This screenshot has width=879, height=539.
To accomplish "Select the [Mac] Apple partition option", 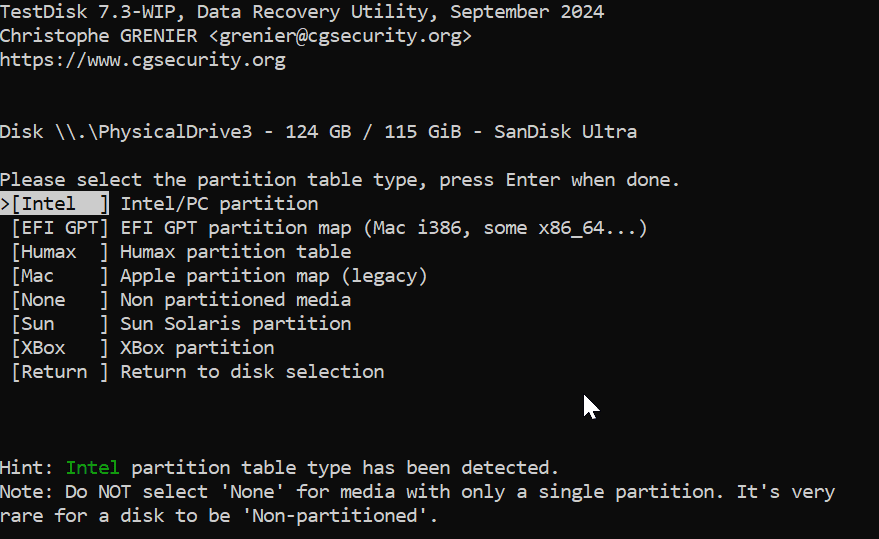I will 59,276.
